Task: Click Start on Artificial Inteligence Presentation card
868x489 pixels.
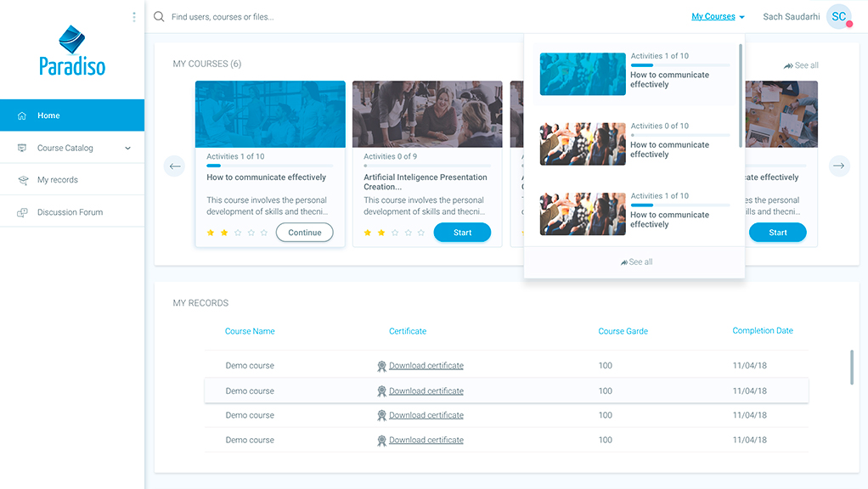Action: 462,233
